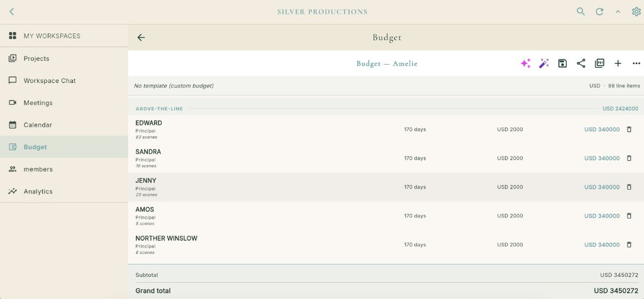Click the pink AI sparkles icon
644x299 pixels.
pos(525,63)
